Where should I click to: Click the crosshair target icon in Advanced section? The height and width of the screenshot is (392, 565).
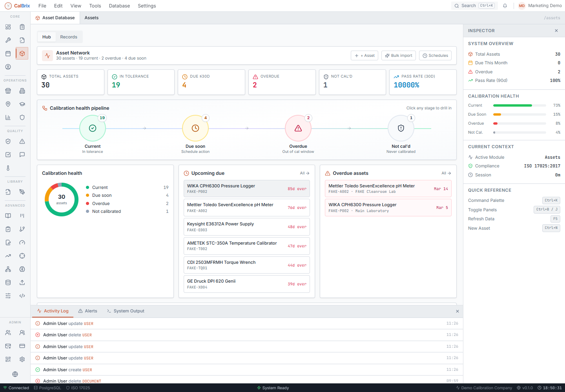pyautogui.click(x=22, y=256)
